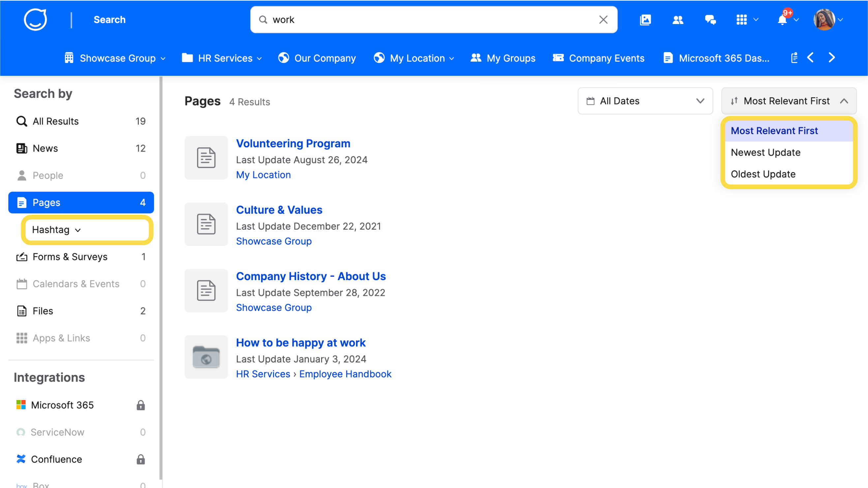This screenshot has width=868, height=488.
Task: Click the navigation scroll right arrow
Action: (832, 58)
